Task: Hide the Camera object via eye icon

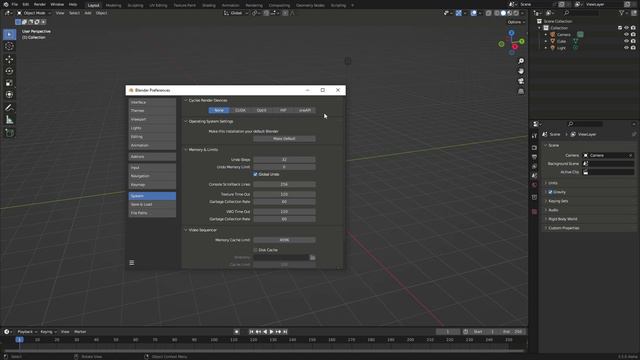Action: [626, 35]
